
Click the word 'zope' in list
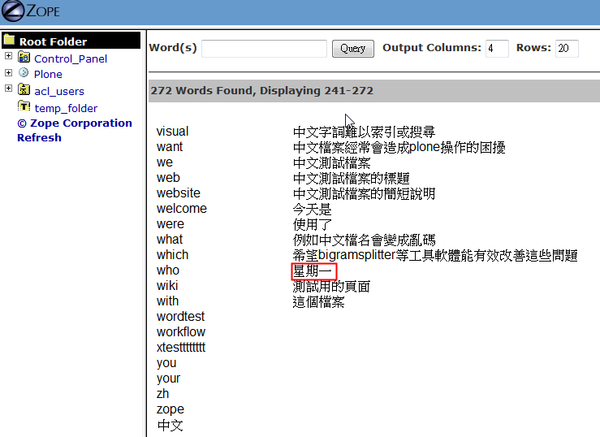pyautogui.click(x=170, y=409)
